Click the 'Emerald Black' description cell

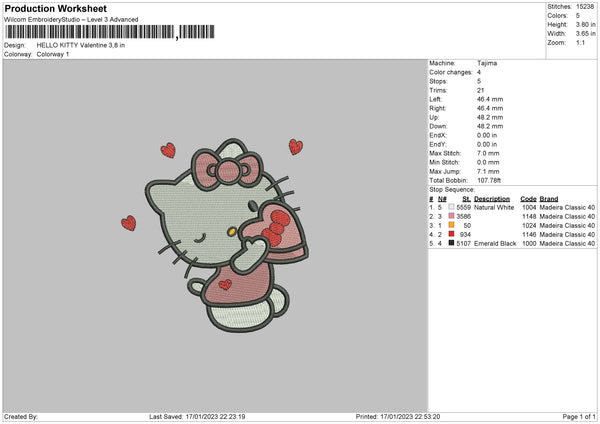pyautogui.click(x=495, y=243)
